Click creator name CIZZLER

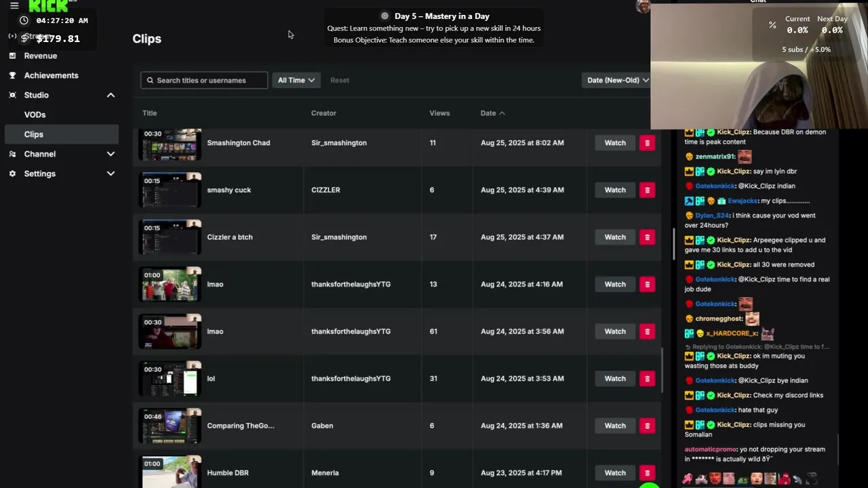click(x=325, y=190)
